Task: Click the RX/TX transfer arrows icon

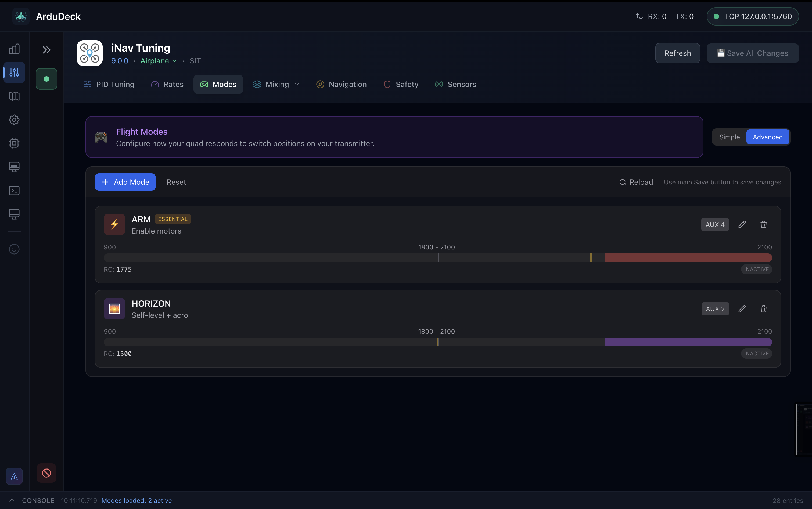Action: coord(639,16)
